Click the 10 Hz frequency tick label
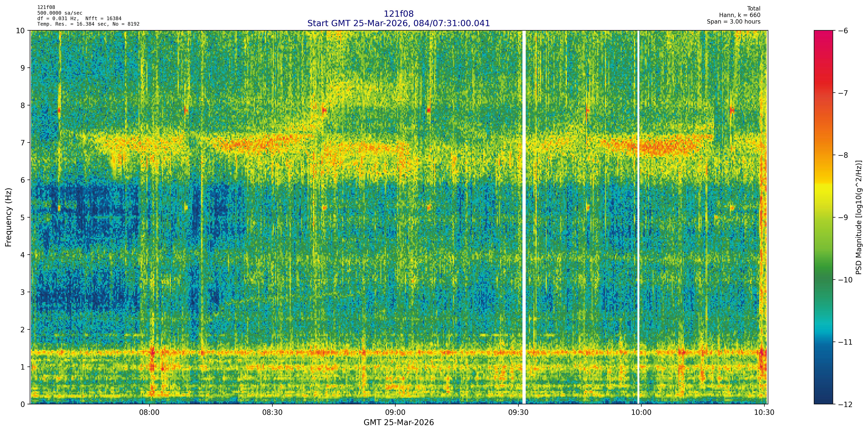This screenshot has width=868, height=432. point(20,31)
